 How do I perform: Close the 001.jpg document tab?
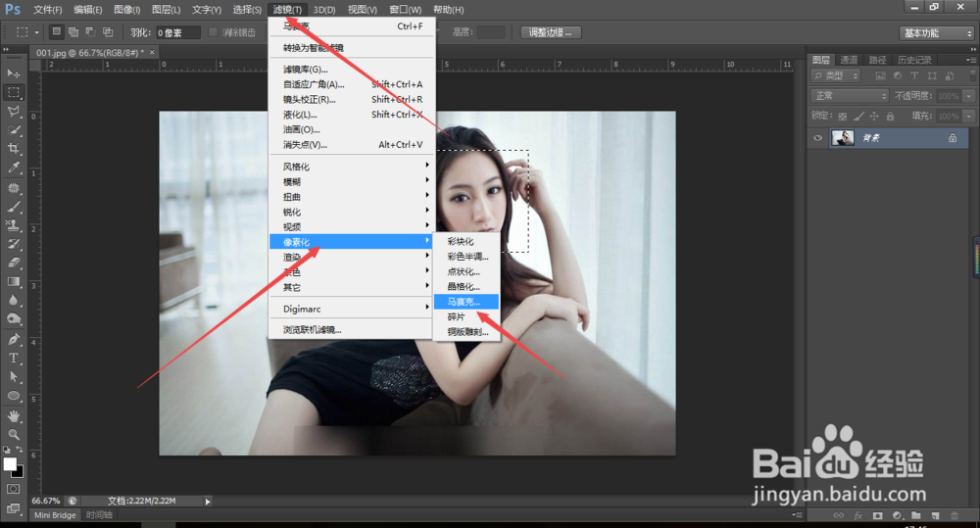(x=152, y=53)
